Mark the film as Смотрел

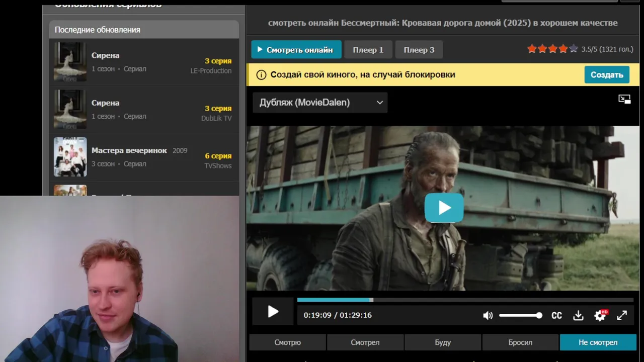tap(365, 342)
